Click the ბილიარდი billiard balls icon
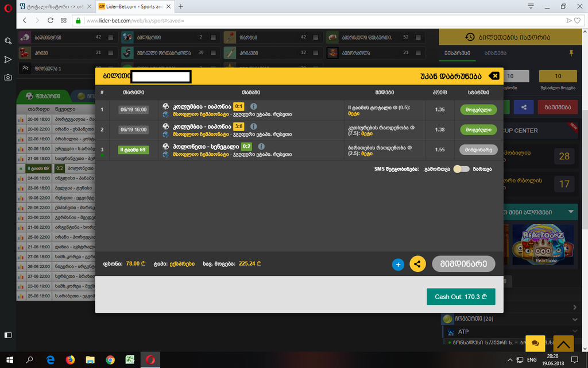588x368 pixels. pos(127,37)
